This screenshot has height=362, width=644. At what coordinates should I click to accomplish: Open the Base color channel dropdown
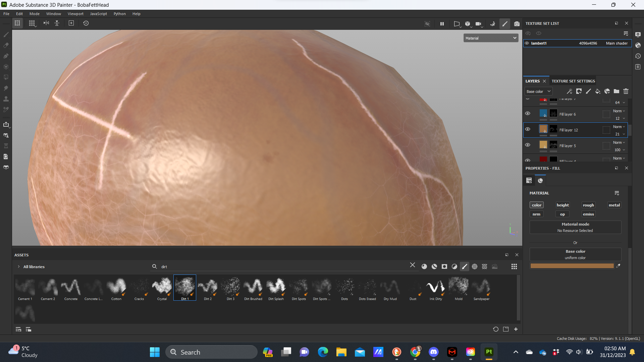click(x=538, y=92)
